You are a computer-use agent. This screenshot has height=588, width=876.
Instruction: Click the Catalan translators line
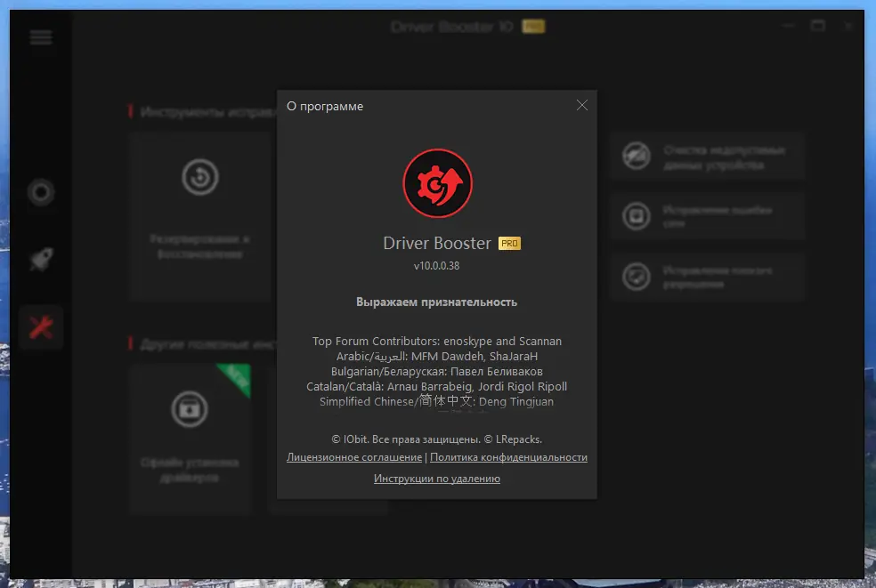tap(437, 386)
